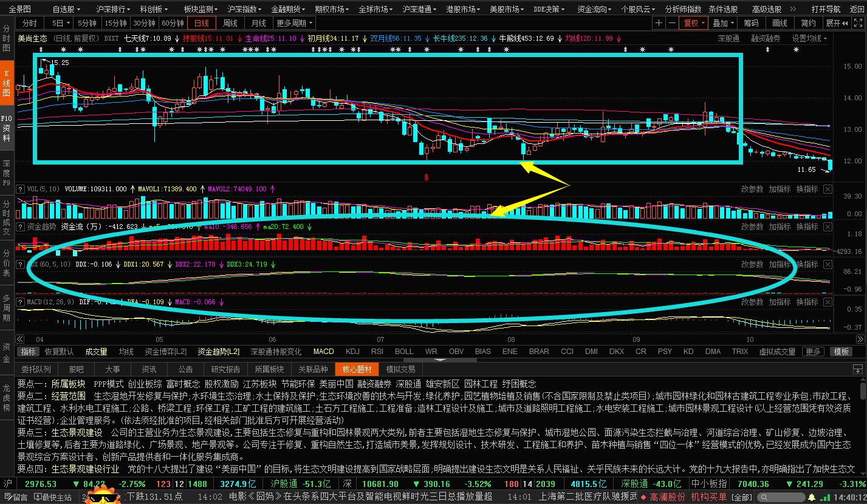Screen dimensions: 867x504
Task: Expand the 板块监测 dropdown menu
Action: click(x=201, y=9)
